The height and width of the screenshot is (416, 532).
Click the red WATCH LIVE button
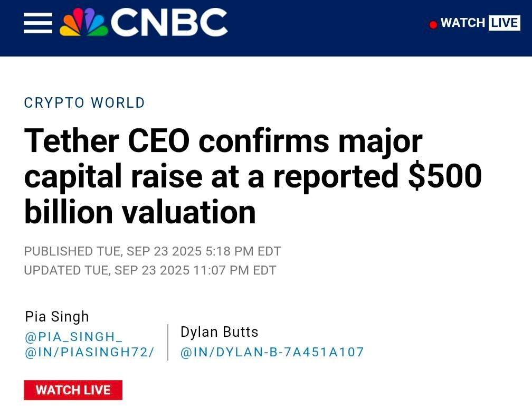coord(73,390)
